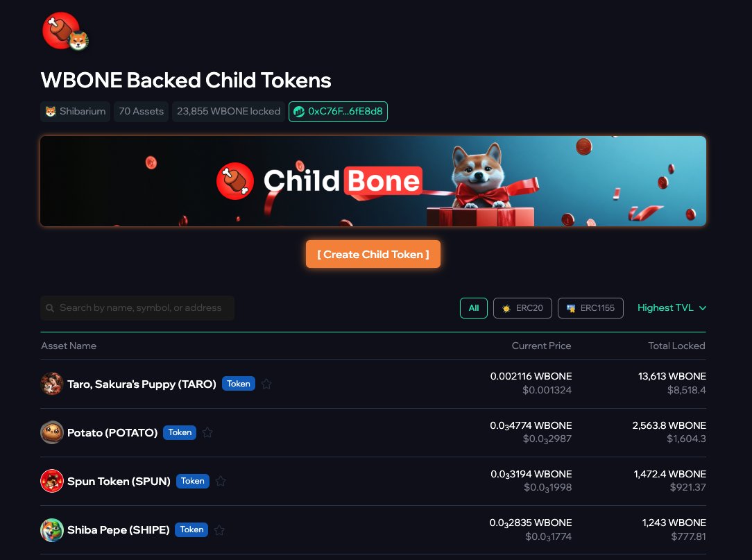Select the Spun Token avatar icon
The height and width of the screenshot is (560, 752).
[52, 481]
